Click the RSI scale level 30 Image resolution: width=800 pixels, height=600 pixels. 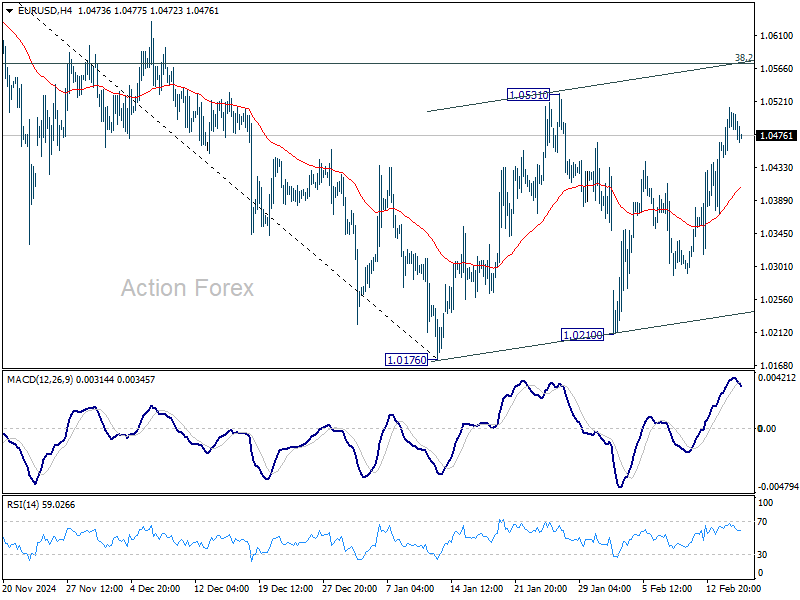click(762, 554)
